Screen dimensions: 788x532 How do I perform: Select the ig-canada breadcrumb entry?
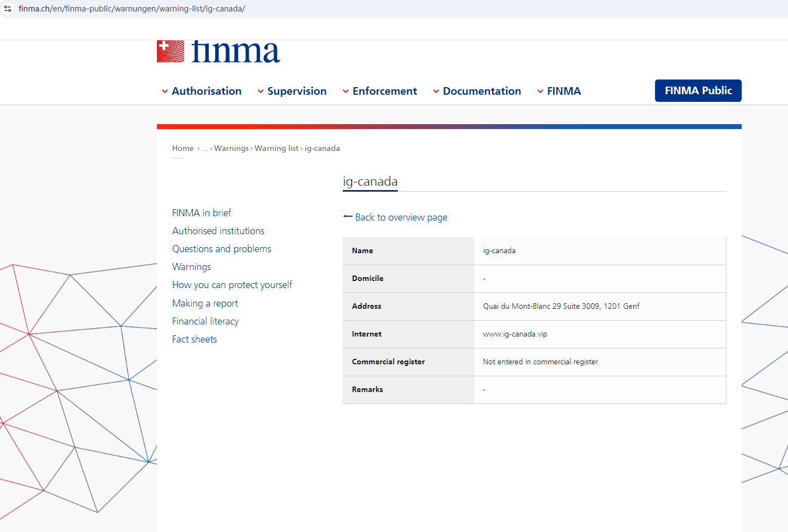click(322, 148)
